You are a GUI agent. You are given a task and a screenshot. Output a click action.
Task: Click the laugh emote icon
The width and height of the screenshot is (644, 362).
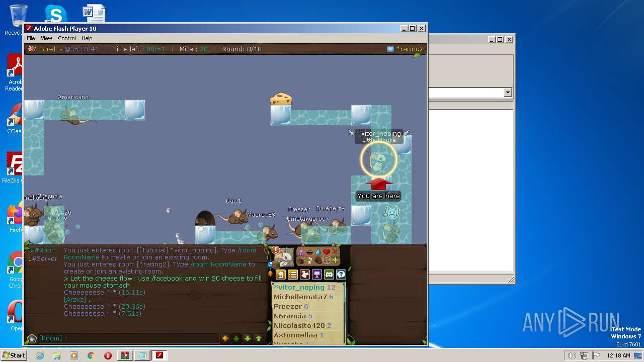[x=310, y=252]
